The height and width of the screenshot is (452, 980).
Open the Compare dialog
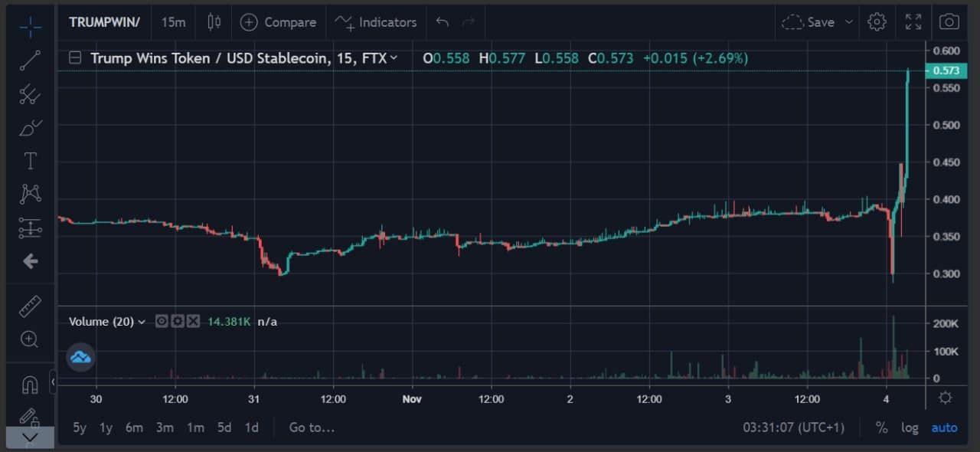pos(278,22)
